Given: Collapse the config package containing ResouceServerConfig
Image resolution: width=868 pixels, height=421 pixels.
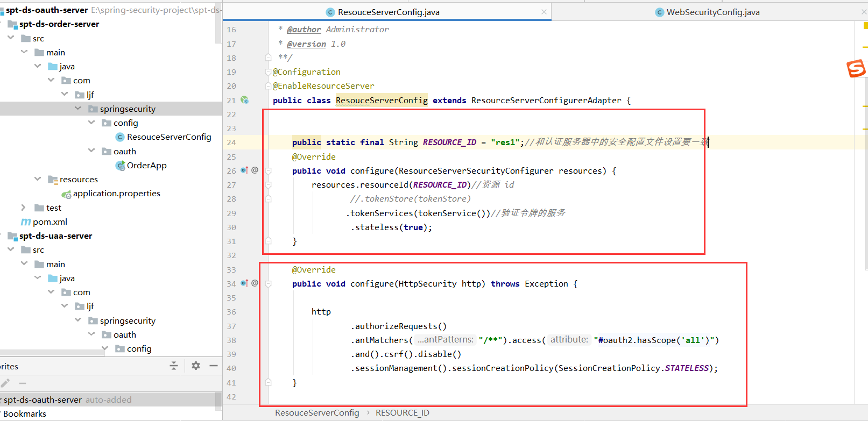Looking at the screenshot, I should pos(91,122).
